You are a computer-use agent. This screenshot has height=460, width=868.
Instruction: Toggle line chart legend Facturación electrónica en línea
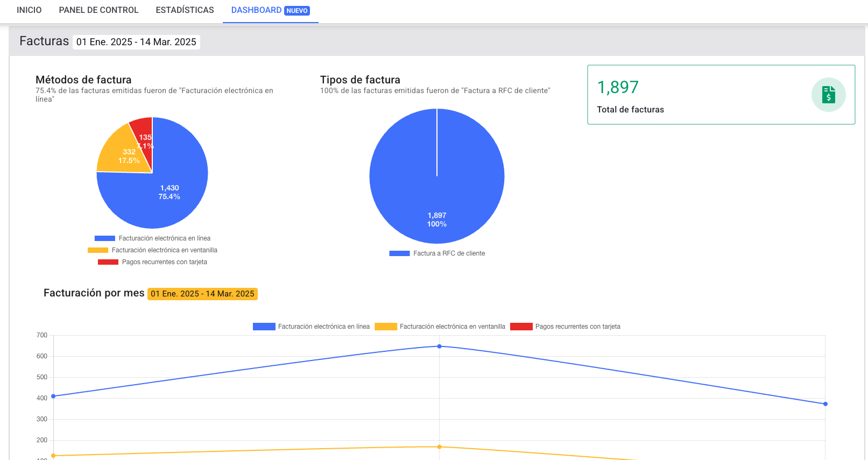coord(312,327)
